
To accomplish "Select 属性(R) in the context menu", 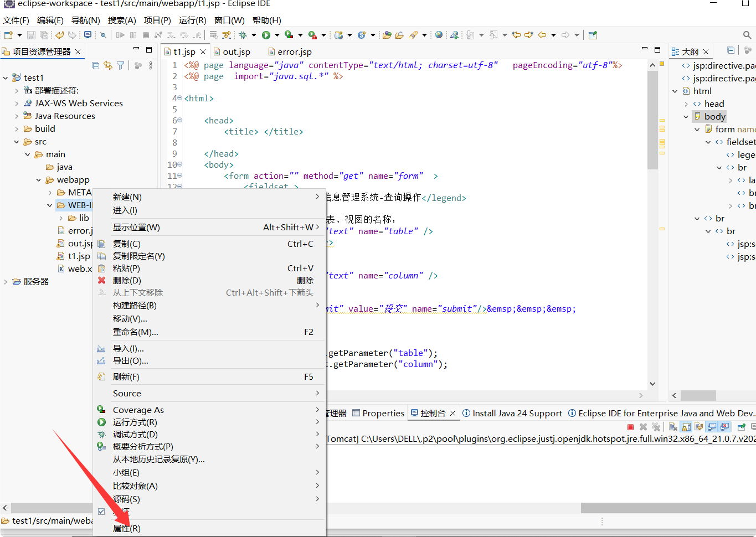I will pos(127,528).
